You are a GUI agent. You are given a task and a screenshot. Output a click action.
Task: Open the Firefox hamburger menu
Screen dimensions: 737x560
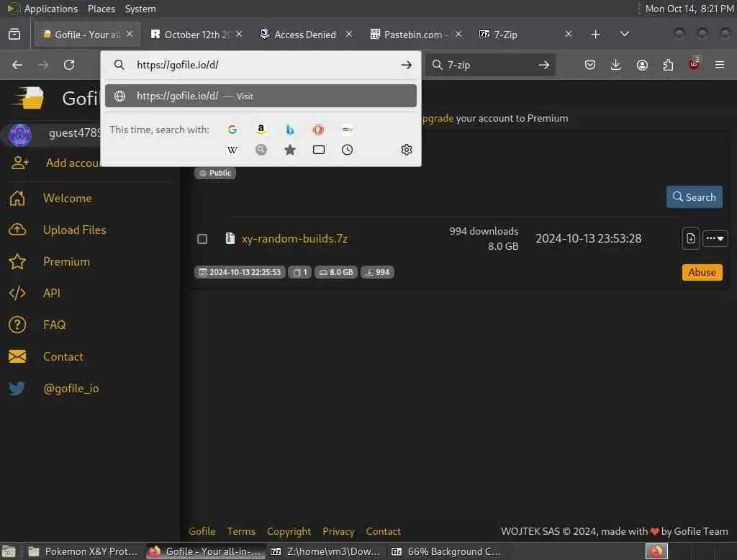tap(720, 65)
